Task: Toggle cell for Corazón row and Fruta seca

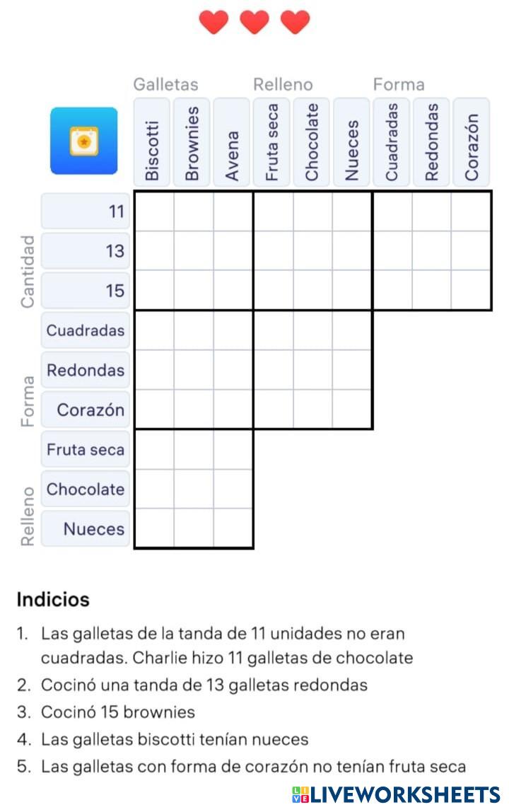Action: tap(273, 410)
